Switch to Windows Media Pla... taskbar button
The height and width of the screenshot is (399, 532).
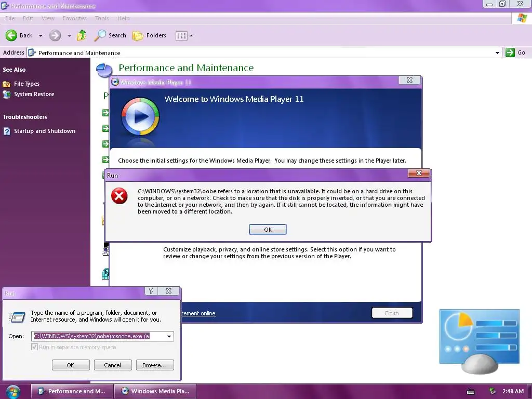[x=156, y=391]
